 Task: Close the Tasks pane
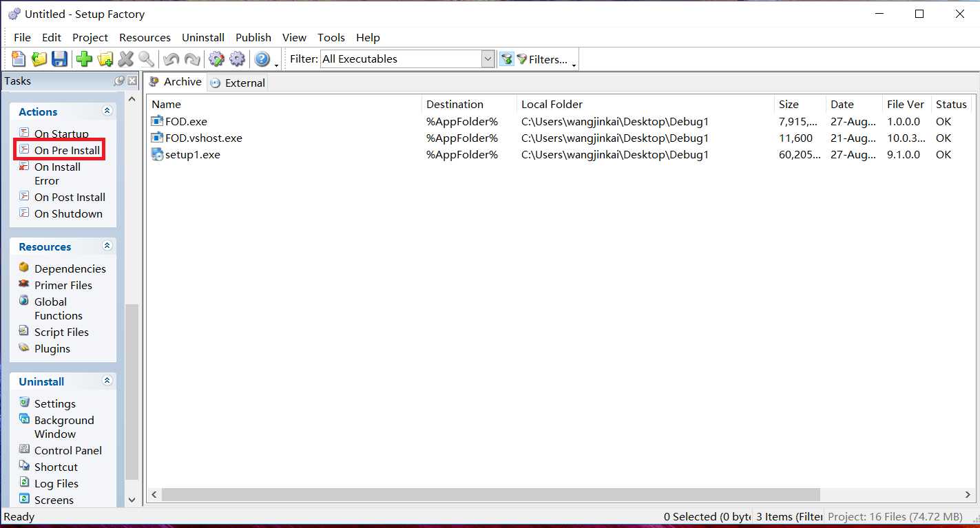pos(132,81)
